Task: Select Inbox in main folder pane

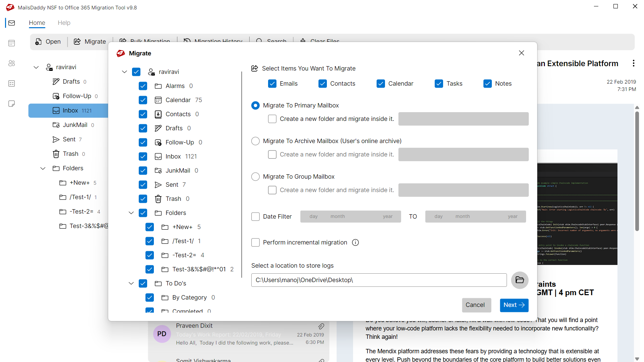Action: (68, 110)
